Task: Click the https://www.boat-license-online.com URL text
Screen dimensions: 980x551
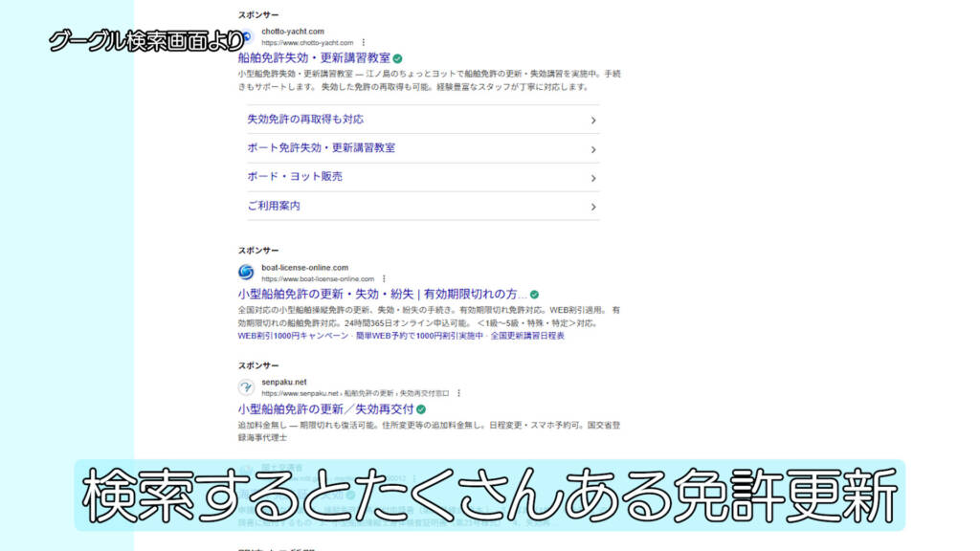Action: (318, 278)
